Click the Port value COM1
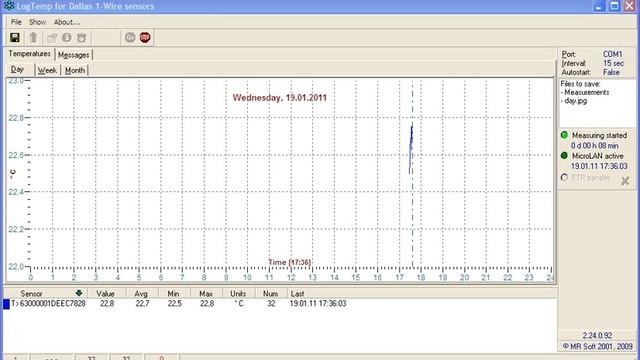The height and width of the screenshot is (360, 640). tap(613, 54)
